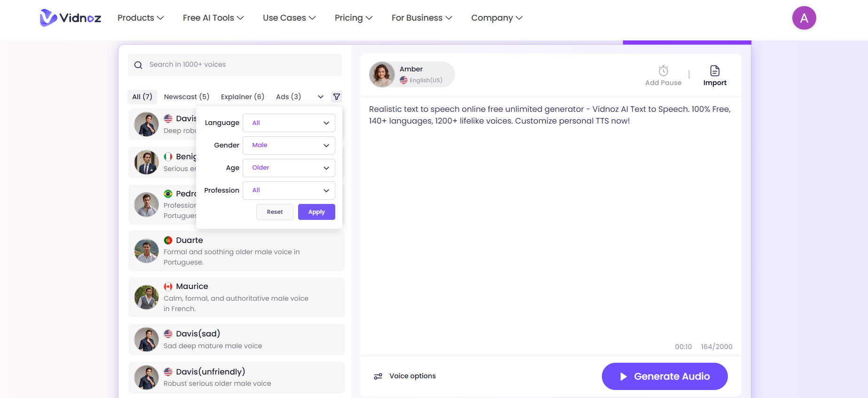The image size is (868, 398).
Task: Click the search magnifier icon
Action: pos(138,64)
